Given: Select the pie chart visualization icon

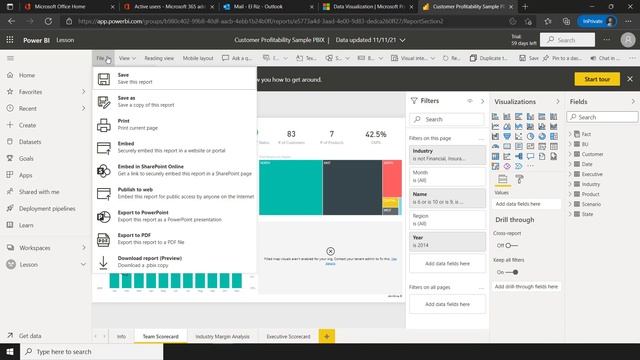Looking at the screenshot, I should click(530, 136).
